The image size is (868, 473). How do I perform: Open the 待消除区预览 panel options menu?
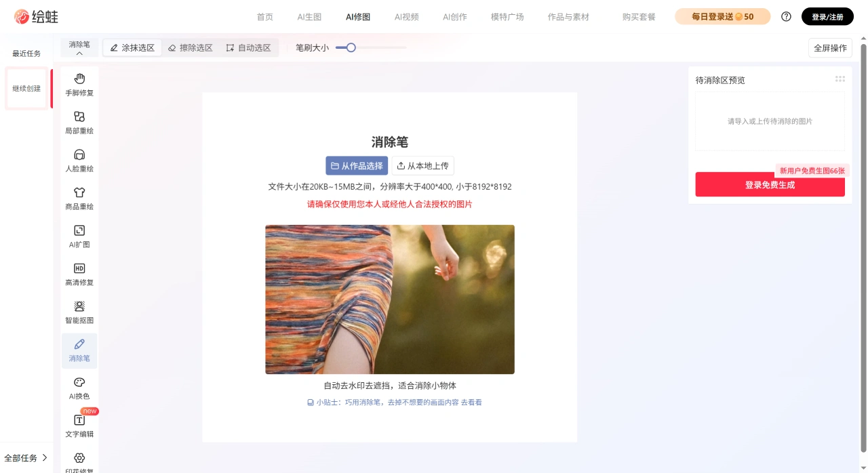pos(840,79)
